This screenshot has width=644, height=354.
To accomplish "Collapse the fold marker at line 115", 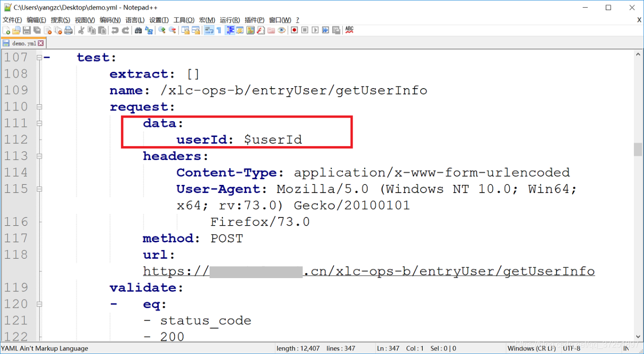I will pyautogui.click(x=39, y=189).
